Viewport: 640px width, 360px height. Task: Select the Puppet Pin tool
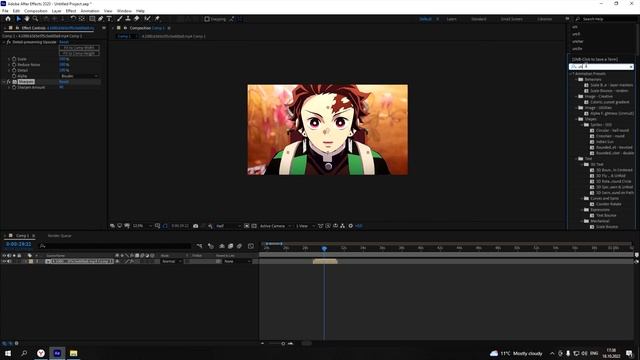pyautogui.click(x=157, y=19)
